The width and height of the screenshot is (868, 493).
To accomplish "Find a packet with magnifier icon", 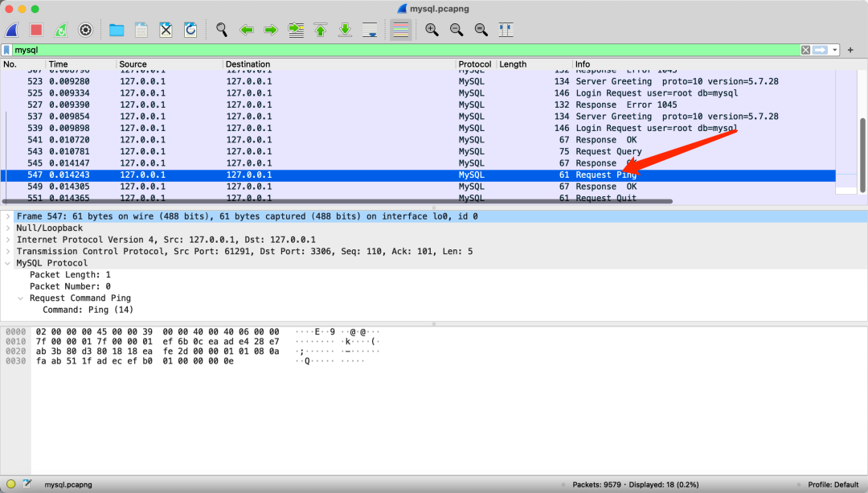I will pyautogui.click(x=222, y=30).
